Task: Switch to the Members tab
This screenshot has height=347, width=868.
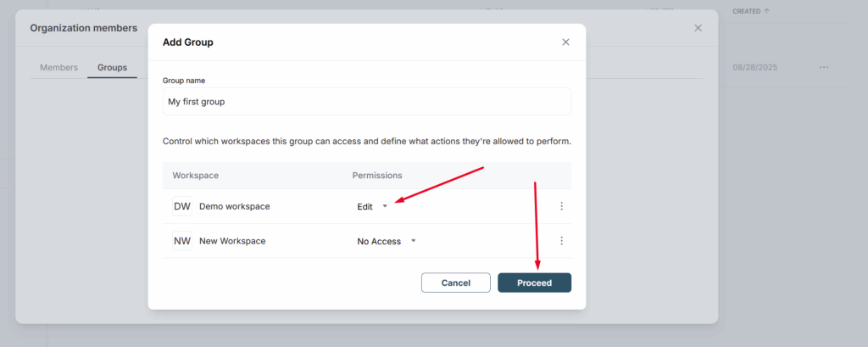Action: [x=58, y=68]
